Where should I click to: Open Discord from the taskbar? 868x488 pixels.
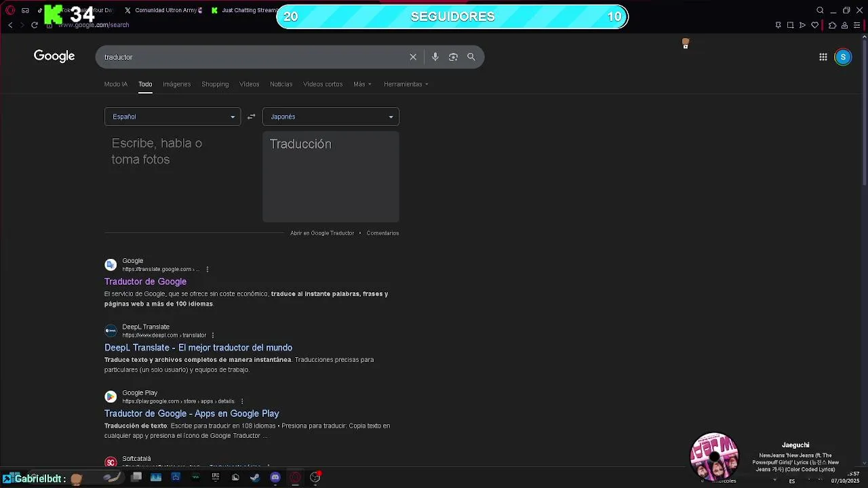(x=275, y=477)
